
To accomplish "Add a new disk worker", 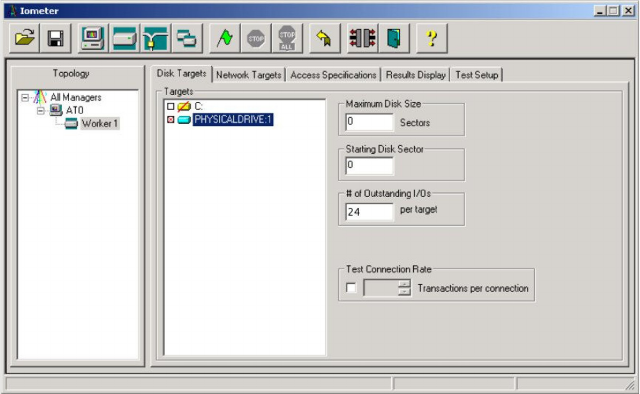I will click(x=124, y=38).
